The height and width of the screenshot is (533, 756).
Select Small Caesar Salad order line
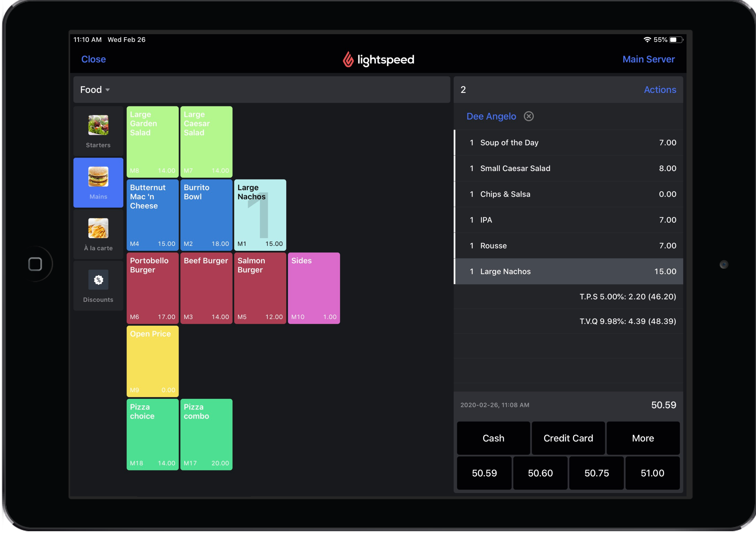569,168
